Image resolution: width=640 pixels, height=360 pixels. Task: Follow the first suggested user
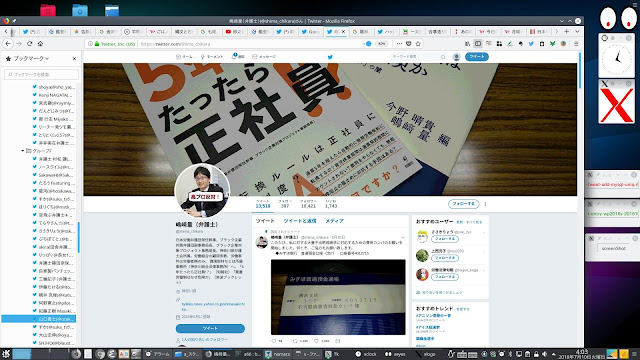444,239
